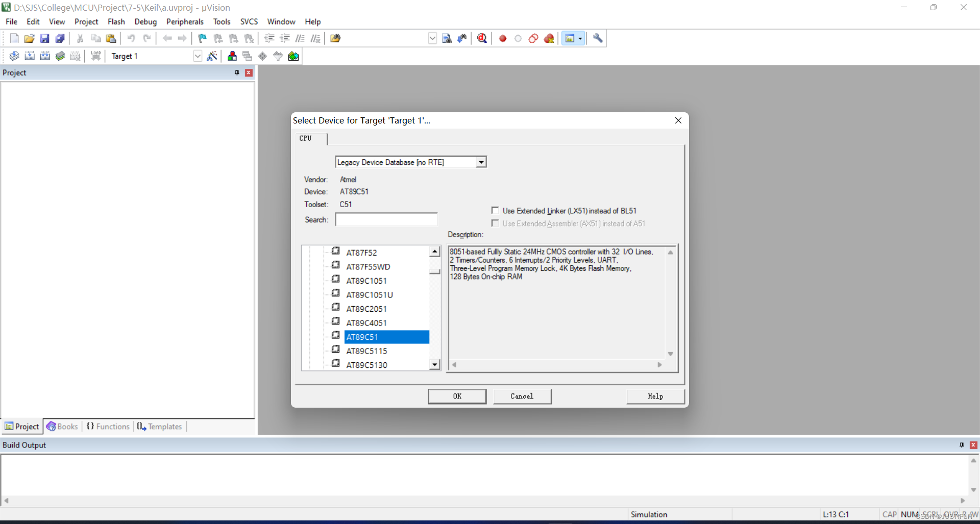The height and width of the screenshot is (524, 980).
Task: Open the Debug menu
Action: point(145,21)
